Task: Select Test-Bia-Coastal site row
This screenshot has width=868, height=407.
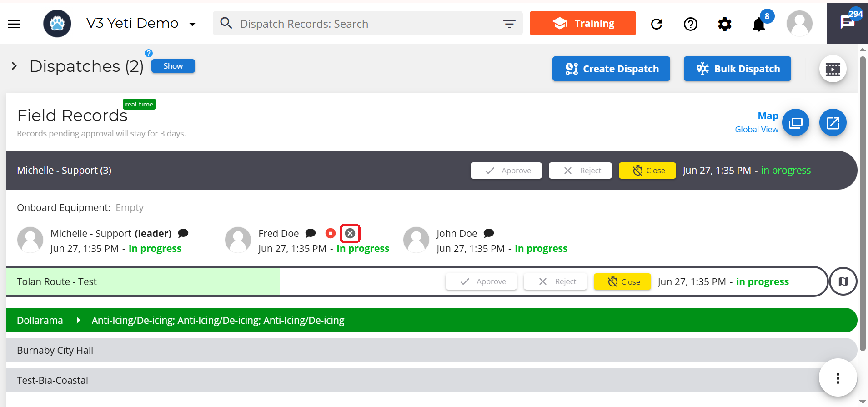Action: [431, 380]
